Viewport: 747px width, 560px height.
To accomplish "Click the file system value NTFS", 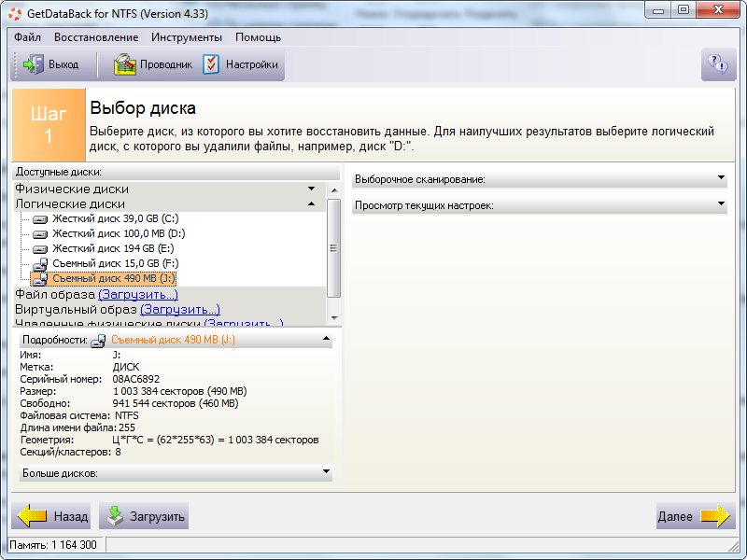I will 127,415.
